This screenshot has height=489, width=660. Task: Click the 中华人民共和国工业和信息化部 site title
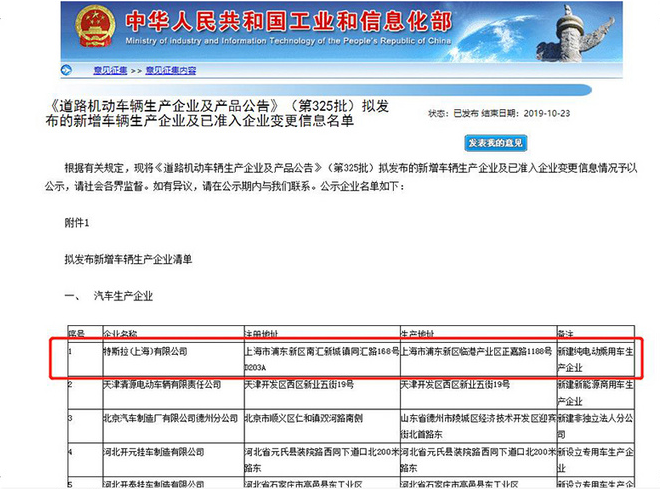point(279,22)
